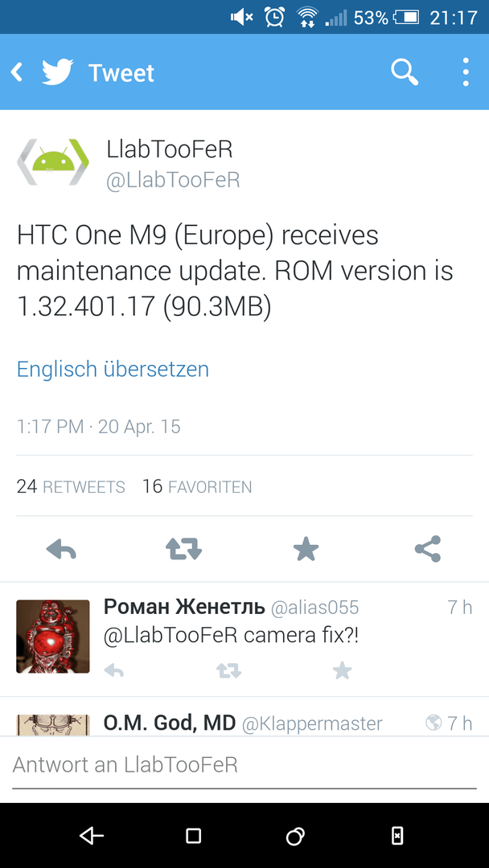Open search with magnifier icon
489x868 pixels.
click(x=405, y=72)
